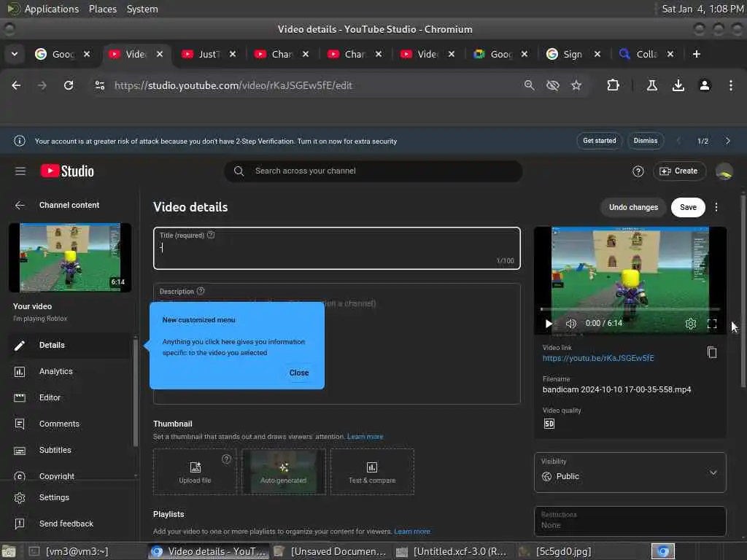Open Playlists Learn more link
The height and width of the screenshot is (560, 747).
(x=412, y=532)
